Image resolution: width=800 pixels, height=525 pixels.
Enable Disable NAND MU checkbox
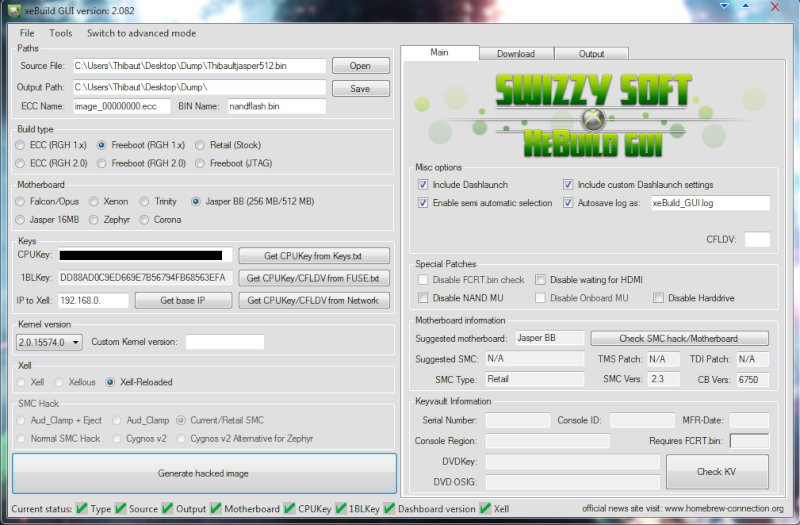pyautogui.click(x=423, y=297)
